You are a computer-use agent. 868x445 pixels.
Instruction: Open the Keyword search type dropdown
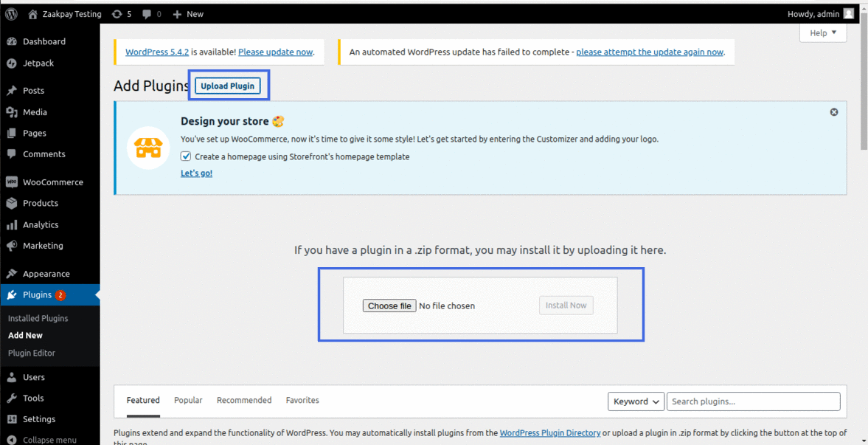pos(636,401)
